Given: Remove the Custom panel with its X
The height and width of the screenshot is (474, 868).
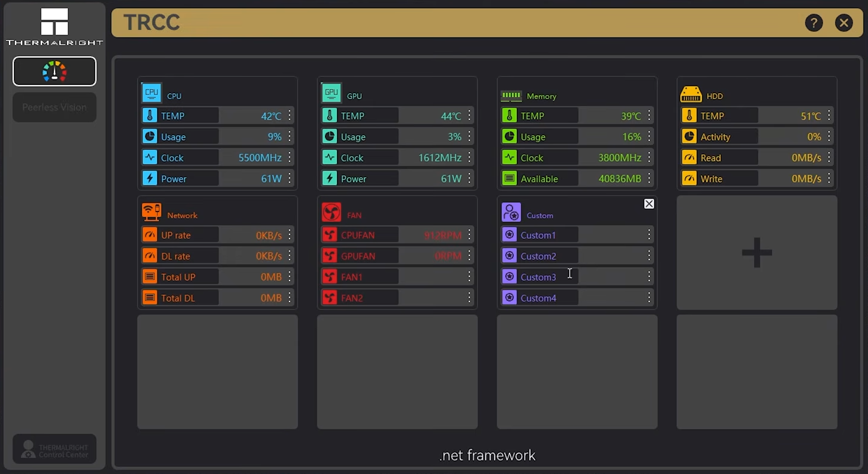Looking at the screenshot, I should (649, 204).
